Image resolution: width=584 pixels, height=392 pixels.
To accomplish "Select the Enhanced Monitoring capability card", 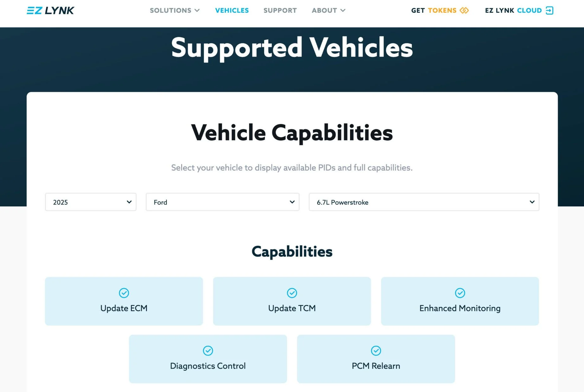I will pyautogui.click(x=460, y=301).
